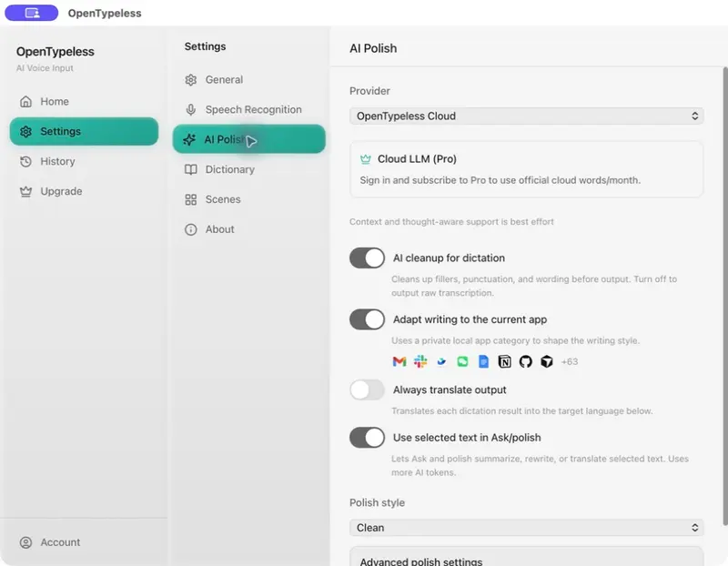Click the Notion app icon
Viewport: 728px width, 566px height.
pyautogui.click(x=505, y=361)
